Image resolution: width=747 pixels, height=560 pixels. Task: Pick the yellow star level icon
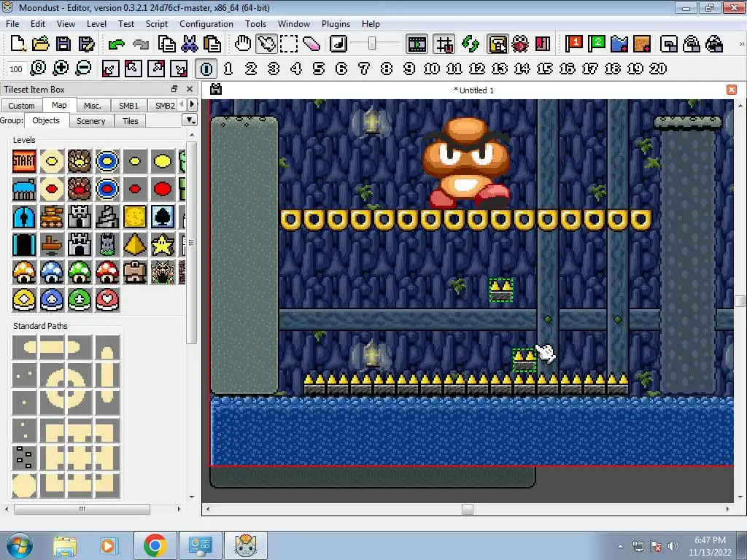[163, 245]
